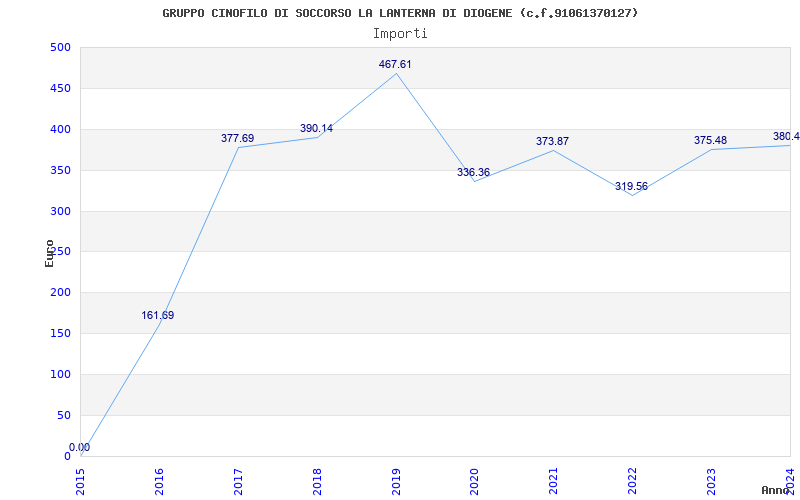The image size is (800, 500).
Task: Click the 150 y-axis tick label
Action: (60, 333)
